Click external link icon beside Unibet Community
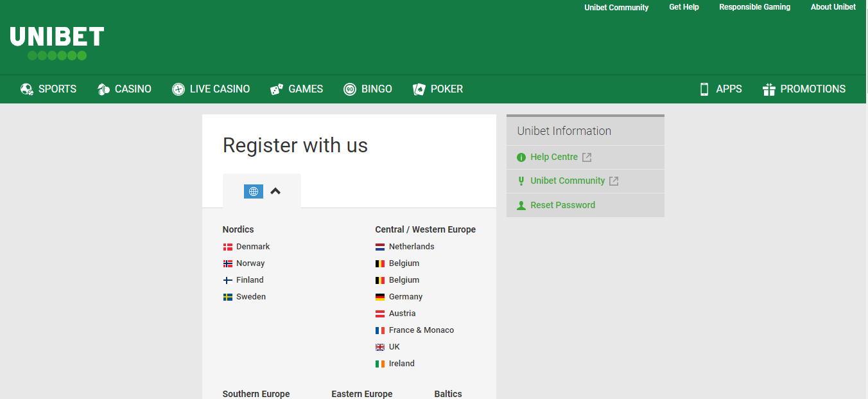 [614, 181]
